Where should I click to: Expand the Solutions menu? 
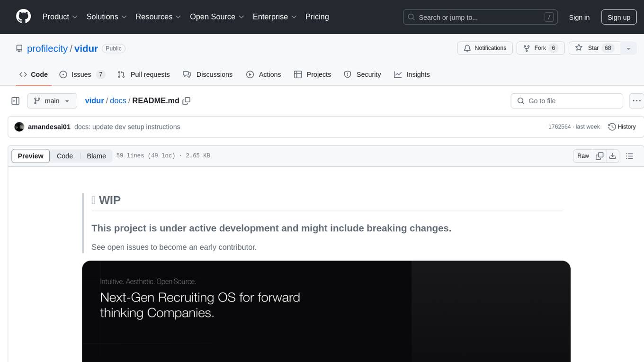pyautogui.click(x=107, y=17)
